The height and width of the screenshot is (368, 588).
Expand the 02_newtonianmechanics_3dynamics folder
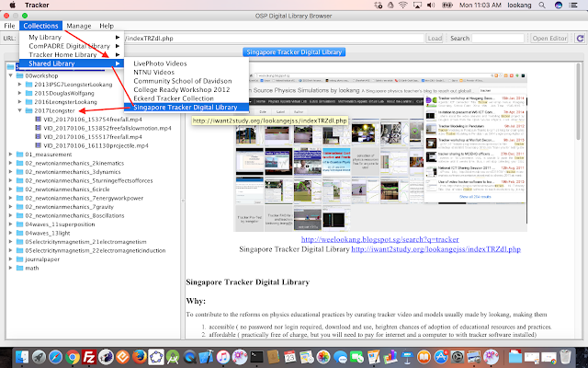[x=11, y=172]
